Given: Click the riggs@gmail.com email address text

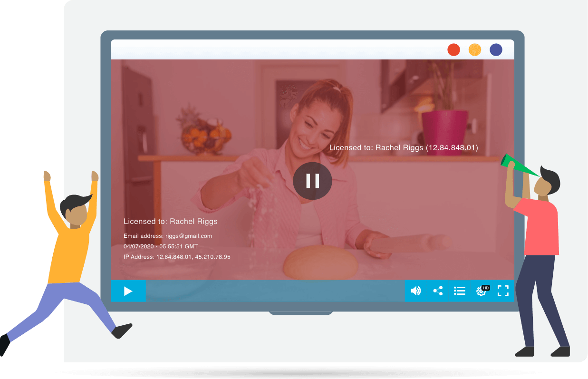Looking at the screenshot, I should tap(168, 236).
